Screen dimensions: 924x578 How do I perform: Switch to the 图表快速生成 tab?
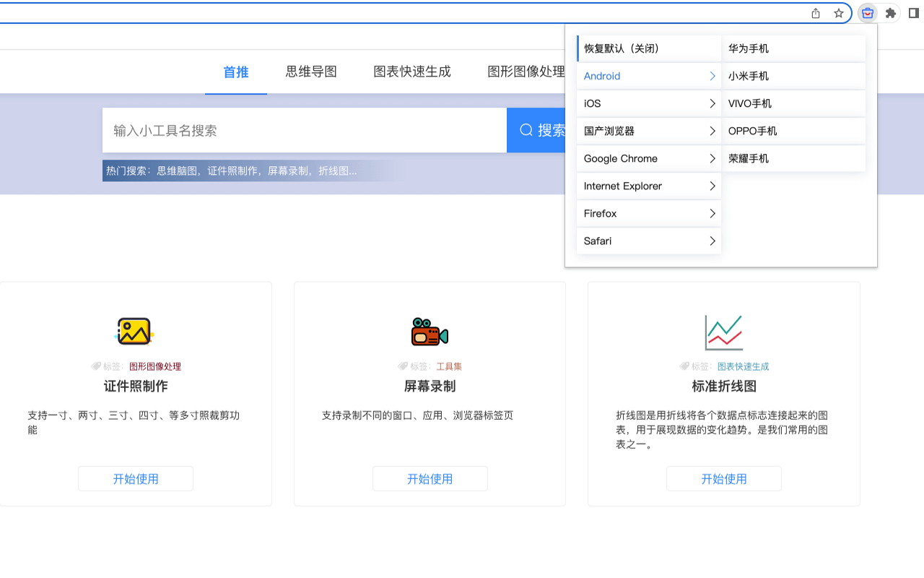[x=412, y=72]
